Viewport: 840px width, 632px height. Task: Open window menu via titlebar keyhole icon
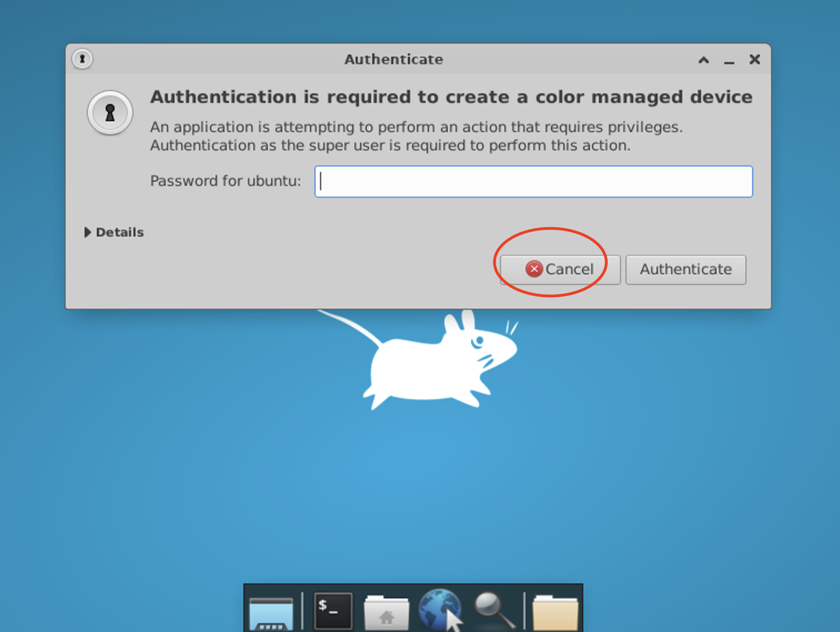[x=82, y=59]
